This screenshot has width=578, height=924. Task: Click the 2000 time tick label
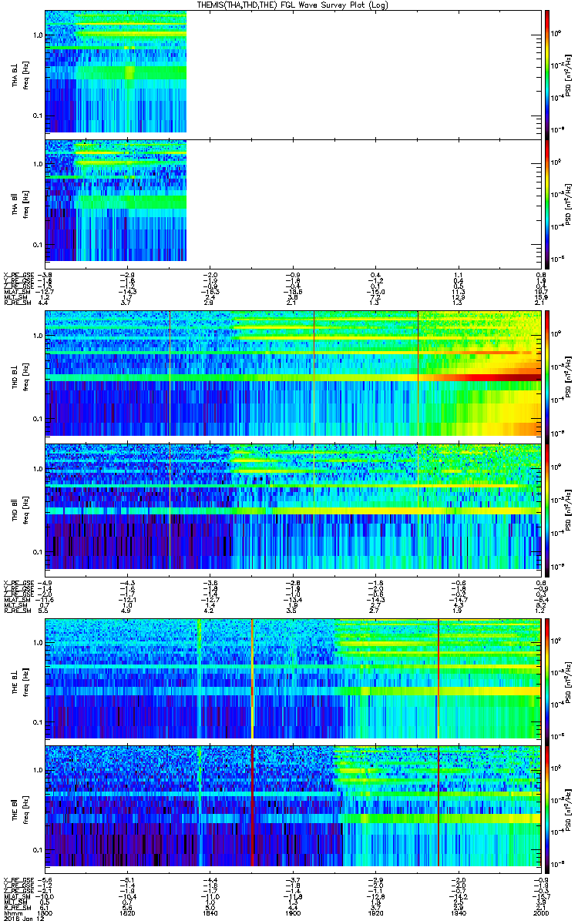(x=540, y=912)
